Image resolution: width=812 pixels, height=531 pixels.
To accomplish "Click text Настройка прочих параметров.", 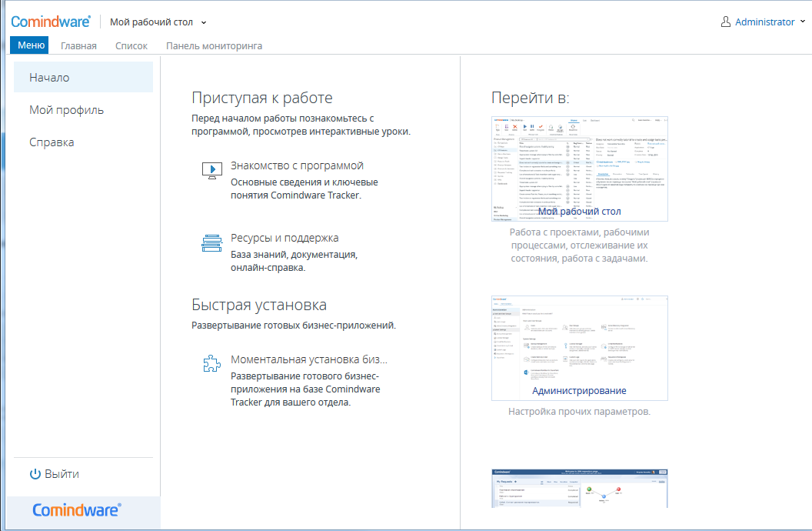I will [x=580, y=411].
